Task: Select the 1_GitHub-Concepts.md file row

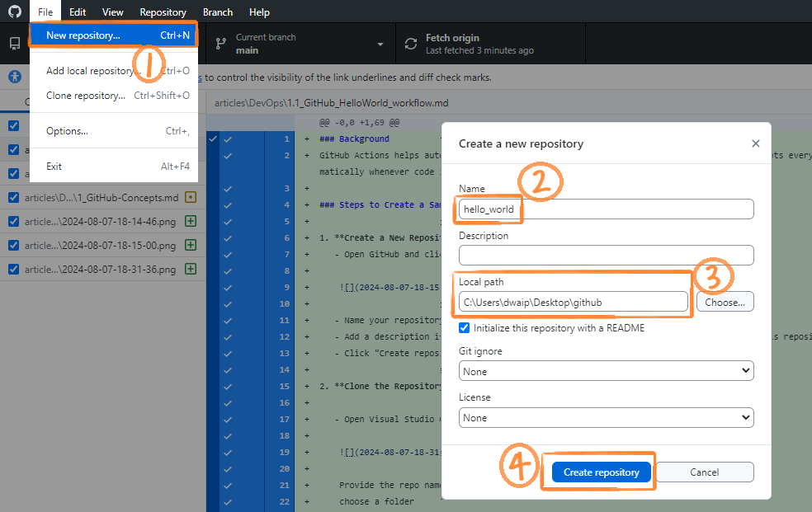Action: pos(102,198)
